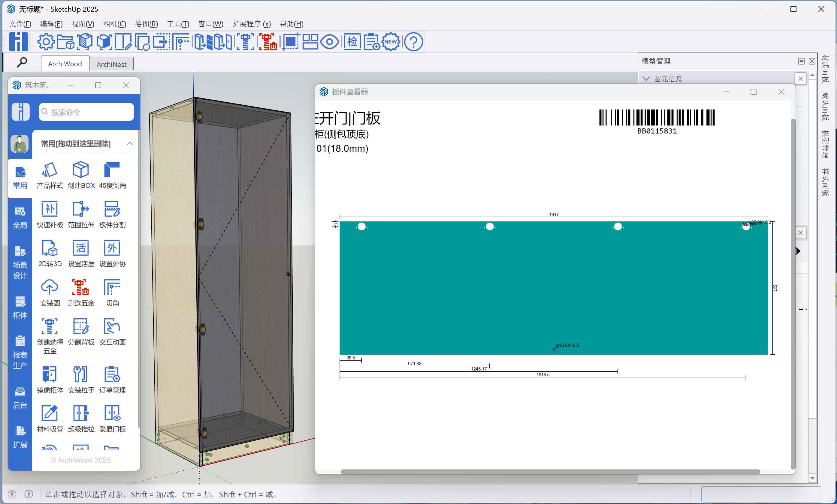The image size is (837, 504).
Task: Click the 创建BOX icon
Action: click(81, 170)
